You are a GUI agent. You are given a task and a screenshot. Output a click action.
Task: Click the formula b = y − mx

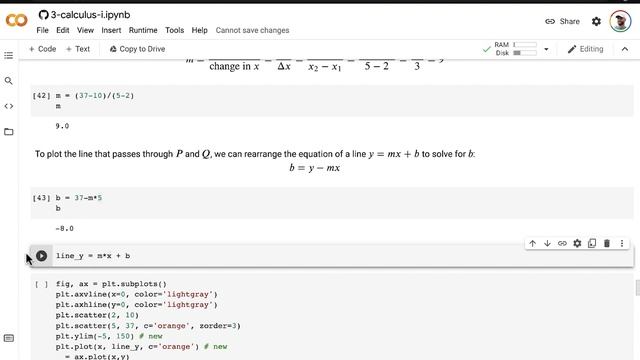314,168
